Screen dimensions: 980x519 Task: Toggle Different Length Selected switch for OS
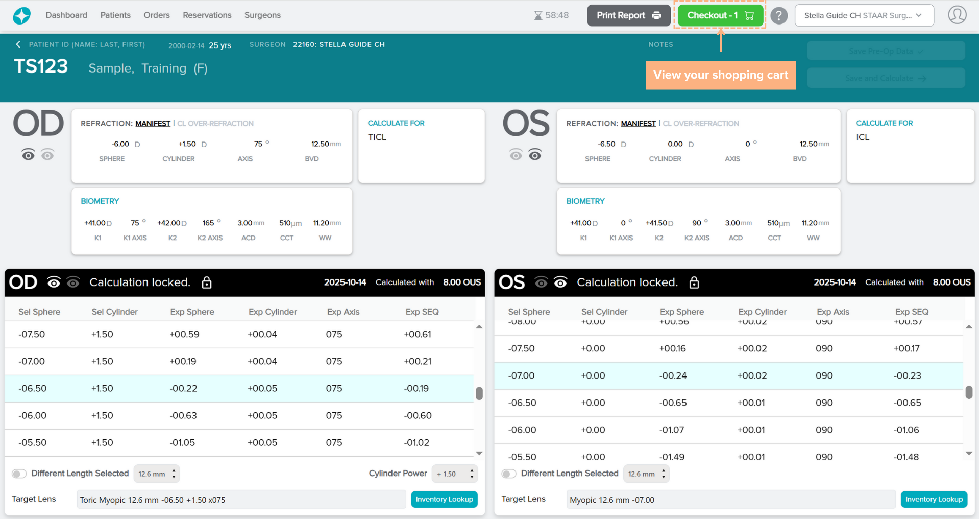click(509, 474)
